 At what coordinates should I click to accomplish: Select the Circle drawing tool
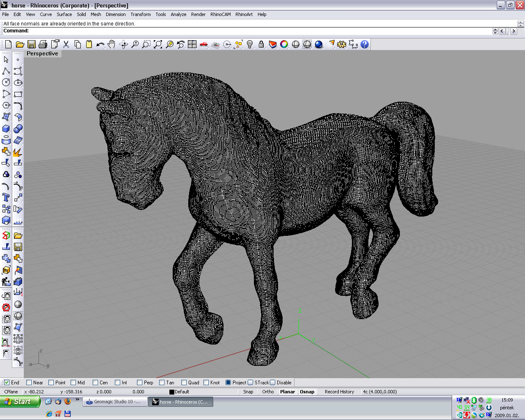[6, 82]
